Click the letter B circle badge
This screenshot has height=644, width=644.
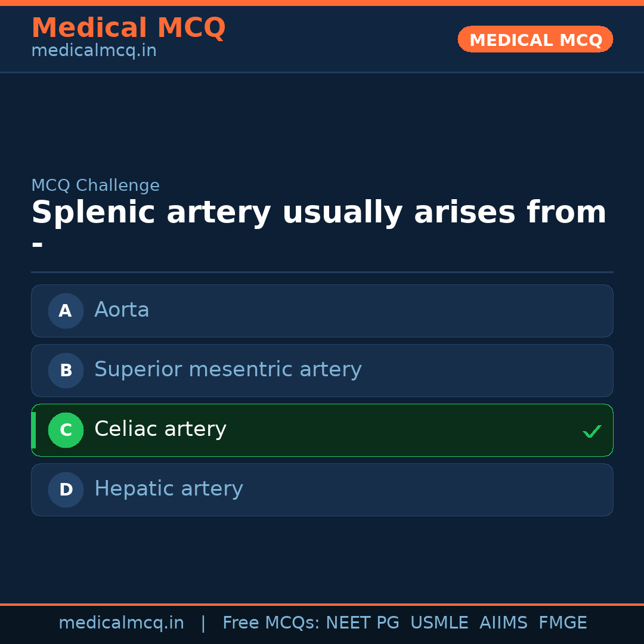[x=66, y=370]
